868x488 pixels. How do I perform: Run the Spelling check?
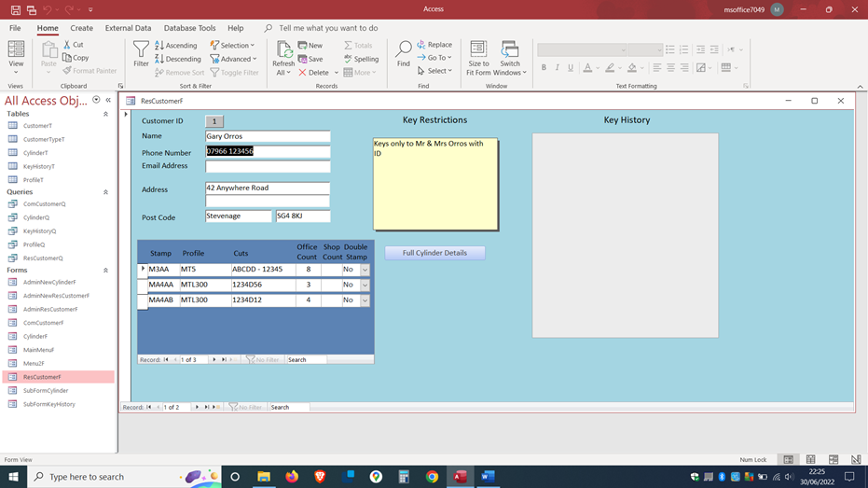tap(361, 59)
